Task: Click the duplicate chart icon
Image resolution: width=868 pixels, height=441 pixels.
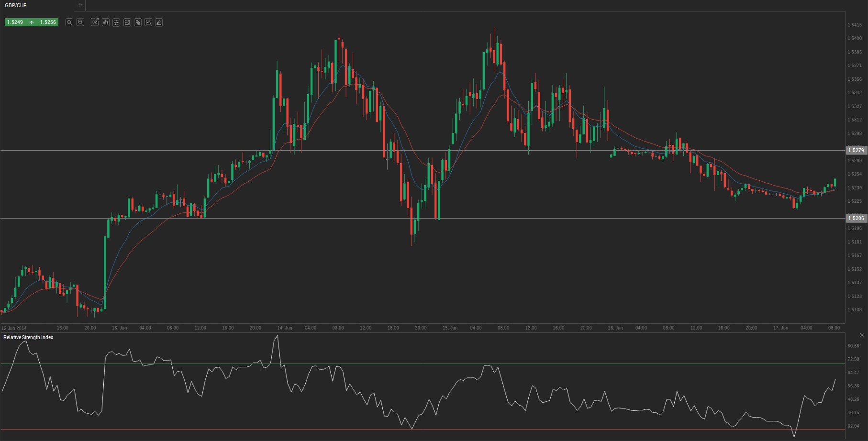Action: coord(138,22)
